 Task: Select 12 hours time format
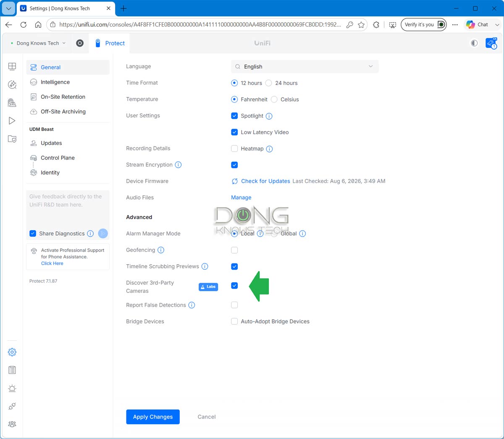click(234, 83)
